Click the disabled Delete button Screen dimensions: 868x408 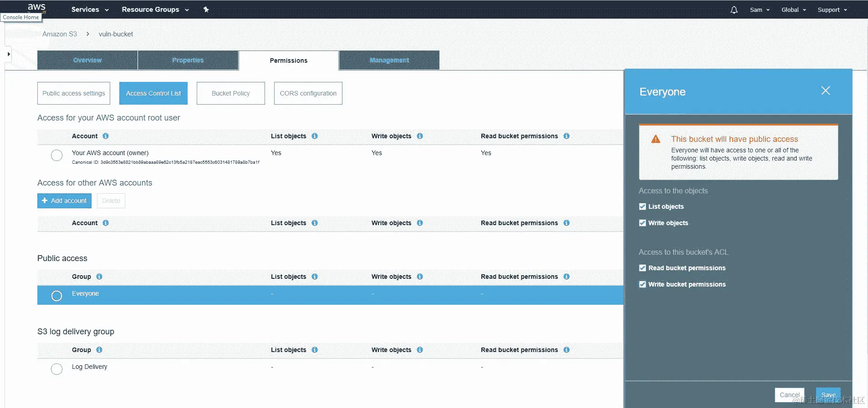pos(111,201)
